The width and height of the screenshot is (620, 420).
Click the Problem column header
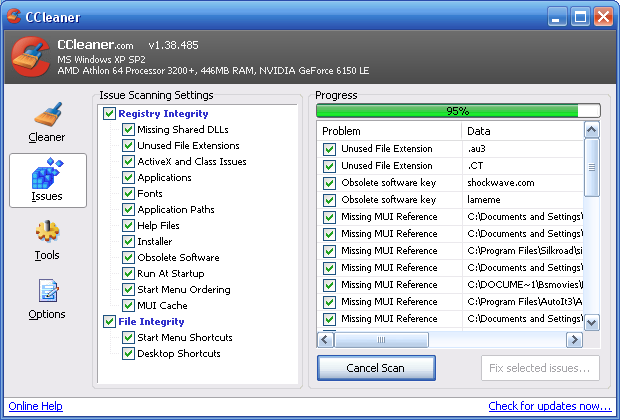click(x=390, y=131)
